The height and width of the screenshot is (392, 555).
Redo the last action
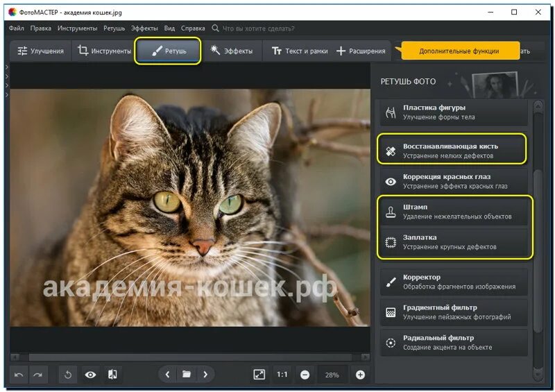pos(38,375)
